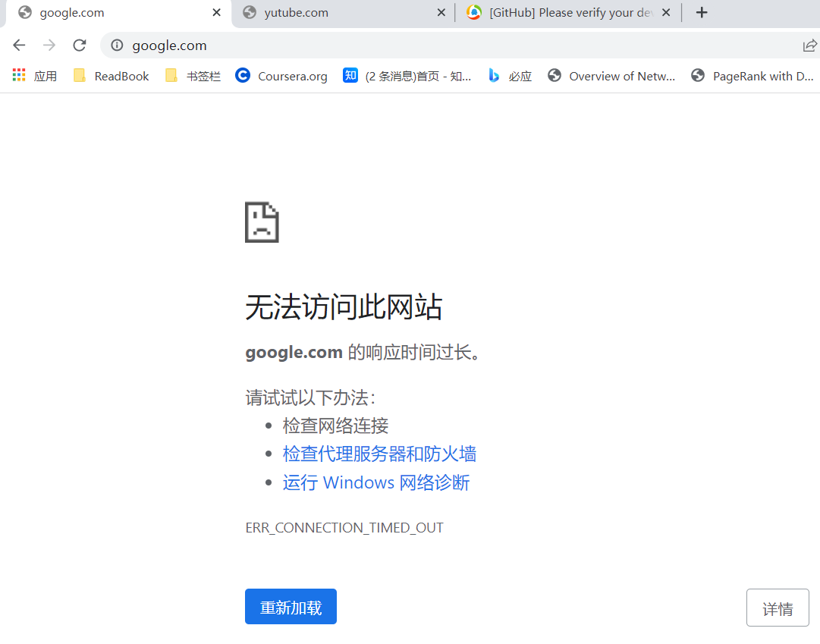Viewport: 820px width, 644px height.
Task: Select the google.com tab
Action: (118, 13)
